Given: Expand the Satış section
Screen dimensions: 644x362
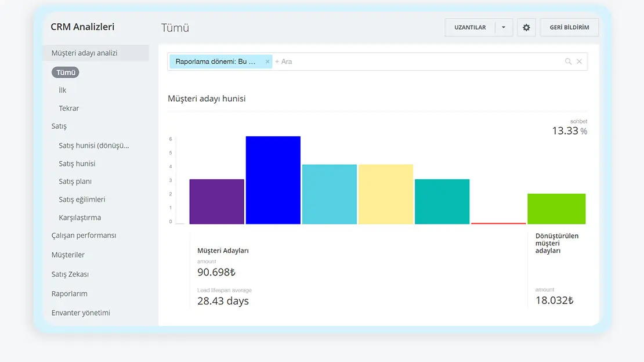Looking at the screenshot, I should coord(59,126).
